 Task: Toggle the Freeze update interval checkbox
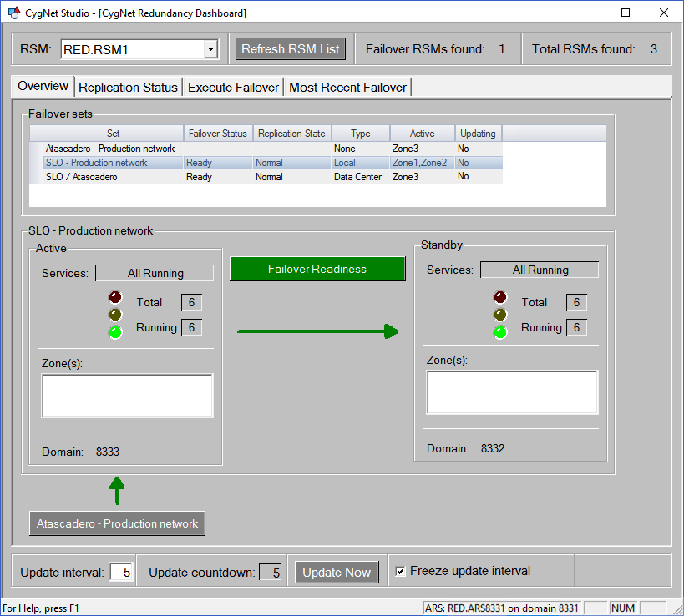pyautogui.click(x=400, y=571)
